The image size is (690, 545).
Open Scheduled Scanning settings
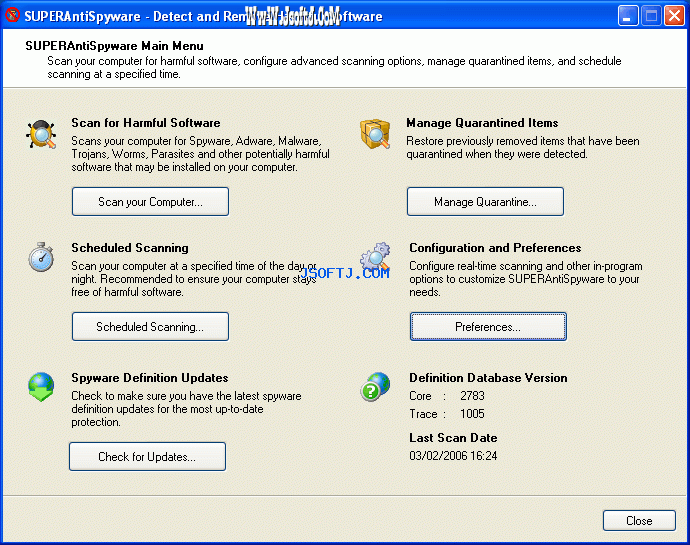150,327
